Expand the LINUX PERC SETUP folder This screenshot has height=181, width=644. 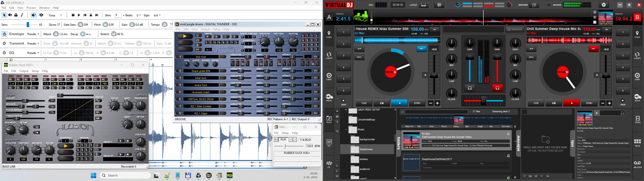(346, 110)
